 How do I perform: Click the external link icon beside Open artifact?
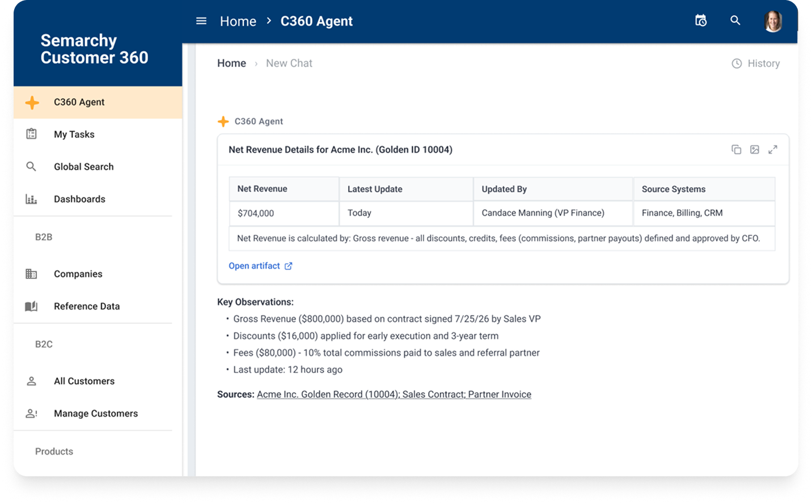click(x=288, y=266)
